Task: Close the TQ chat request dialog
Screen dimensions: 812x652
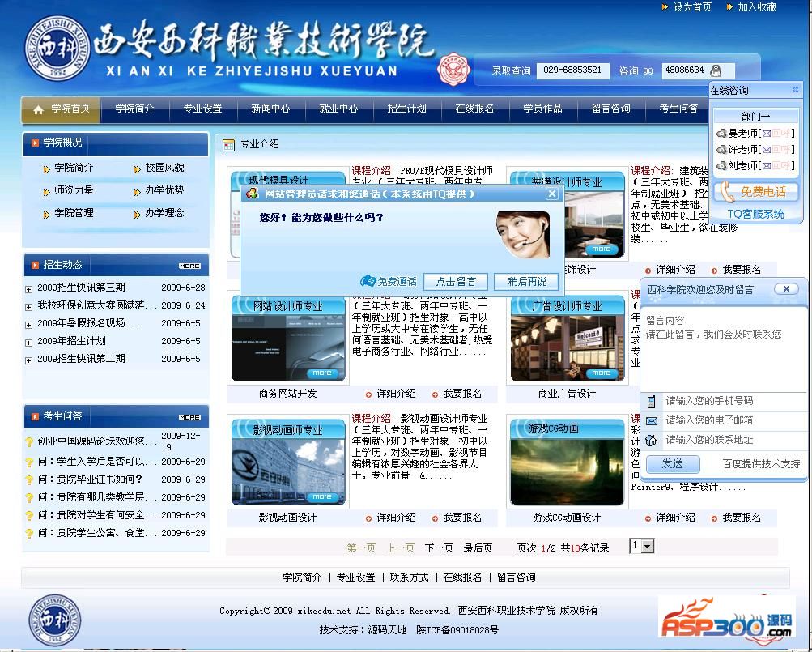Action: coord(552,194)
